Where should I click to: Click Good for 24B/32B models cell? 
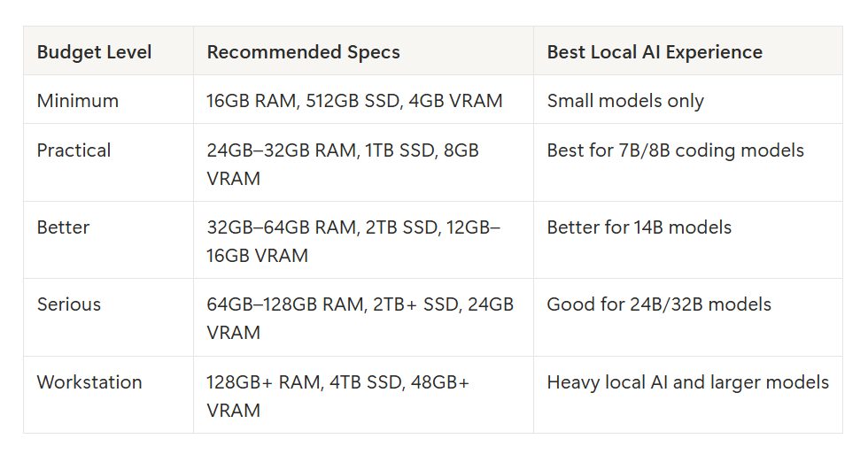[688, 317]
